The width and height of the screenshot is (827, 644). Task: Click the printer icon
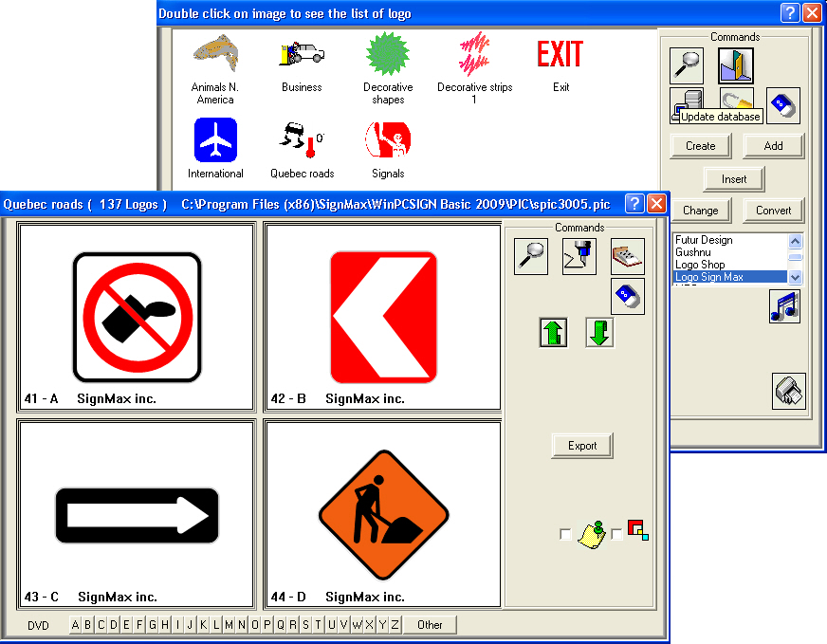789,391
